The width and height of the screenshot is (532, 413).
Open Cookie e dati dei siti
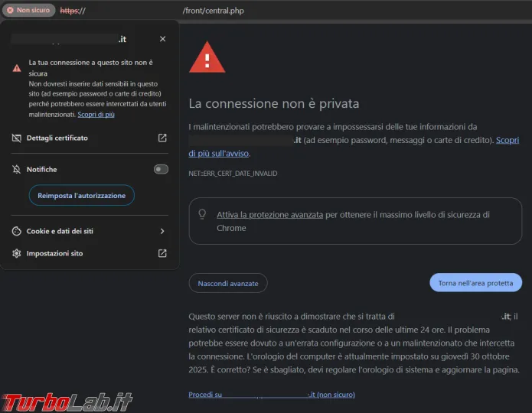[90, 231]
